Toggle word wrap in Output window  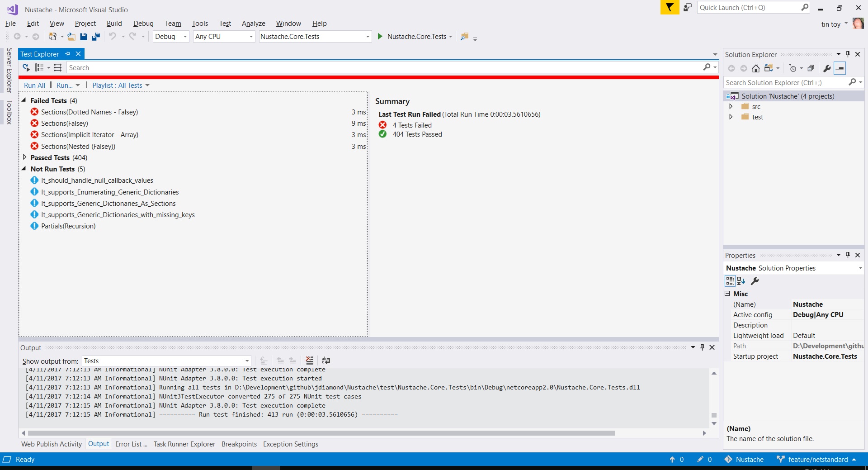325,361
